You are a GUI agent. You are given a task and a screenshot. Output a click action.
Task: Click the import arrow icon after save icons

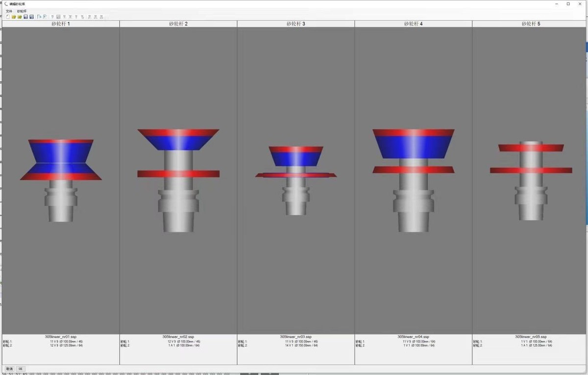click(39, 17)
